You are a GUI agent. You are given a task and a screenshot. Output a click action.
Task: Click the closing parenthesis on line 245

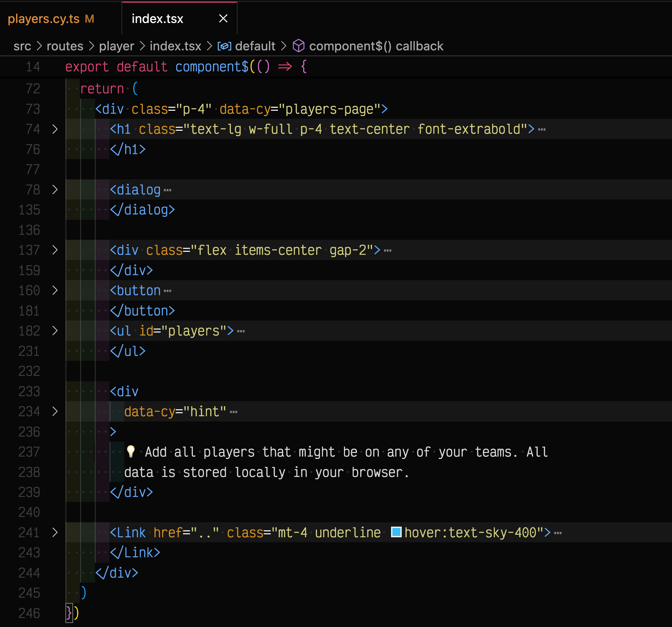[x=83, y=593]
